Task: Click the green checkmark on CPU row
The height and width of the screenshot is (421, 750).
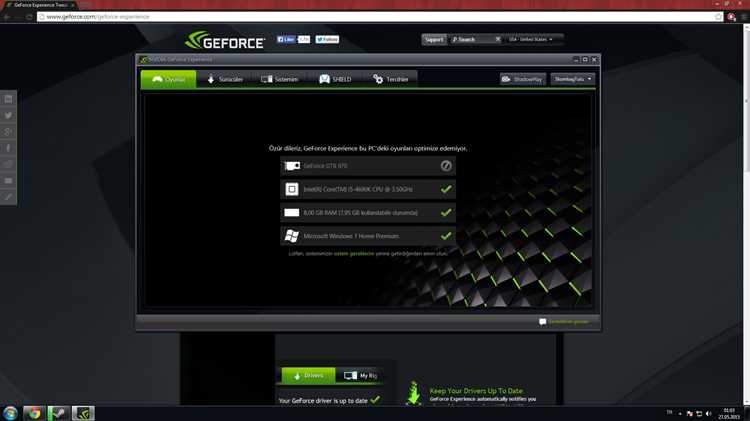Action: [x=446, y=189]
